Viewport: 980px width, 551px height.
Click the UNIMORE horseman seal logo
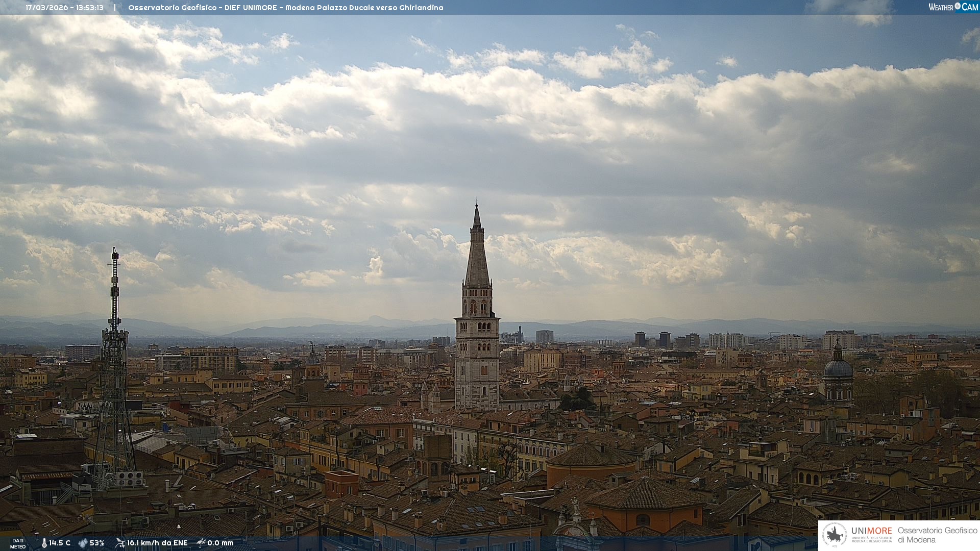tap(835, 535)
